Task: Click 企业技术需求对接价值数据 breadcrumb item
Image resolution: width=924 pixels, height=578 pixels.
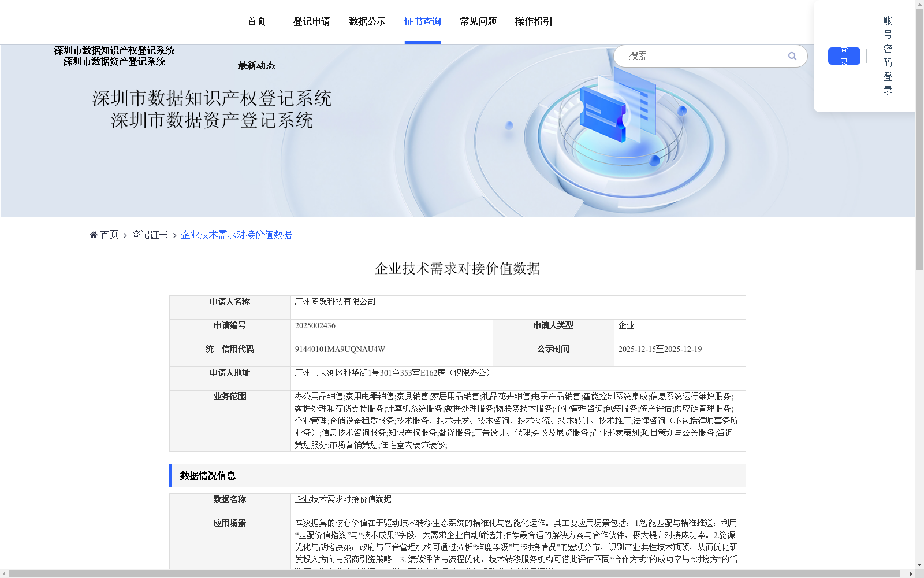Action: pyautogui.click(x=236, y=235)
